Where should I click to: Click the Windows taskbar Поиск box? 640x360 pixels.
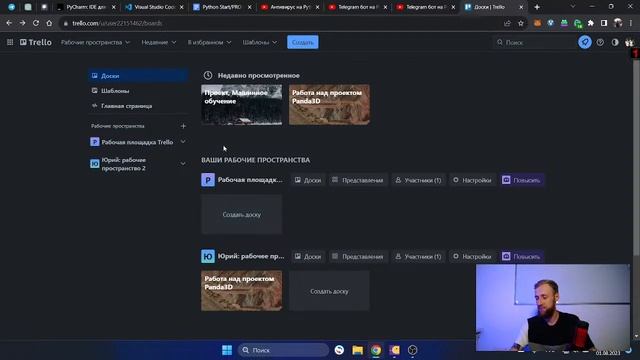(x=283, y=350)
